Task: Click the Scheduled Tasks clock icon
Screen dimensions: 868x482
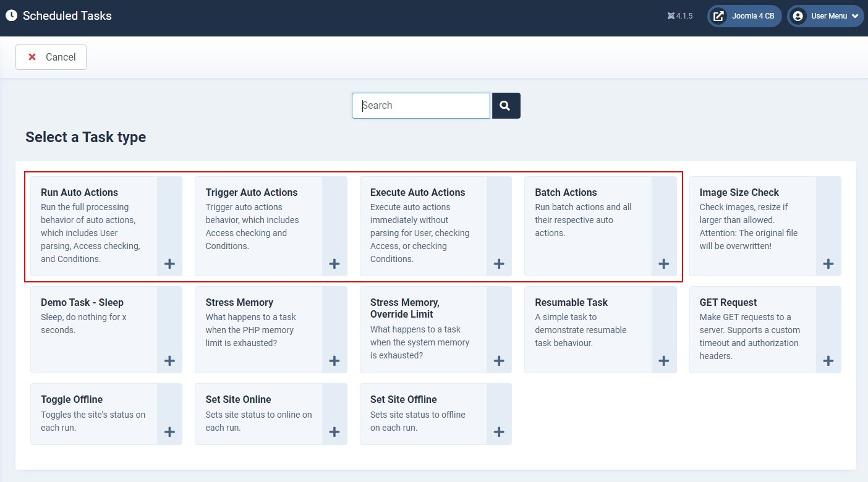Action: pyautogui.click(x=11, y=15)
